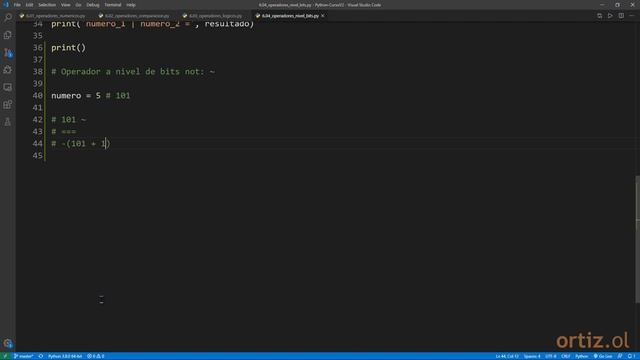The image size is (640, 360).
Task: Open the Explorer view in activity bar
Action: coord(8,35)
